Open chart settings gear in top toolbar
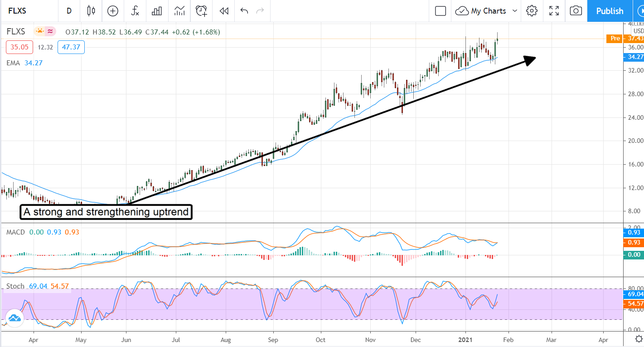 (x=532, y=11)
